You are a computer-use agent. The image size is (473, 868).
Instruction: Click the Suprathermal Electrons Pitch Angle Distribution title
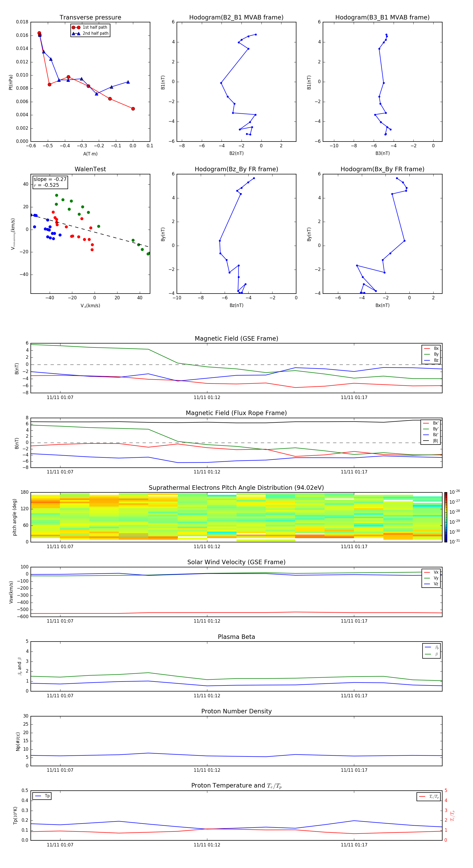click(x=236, y=488)
